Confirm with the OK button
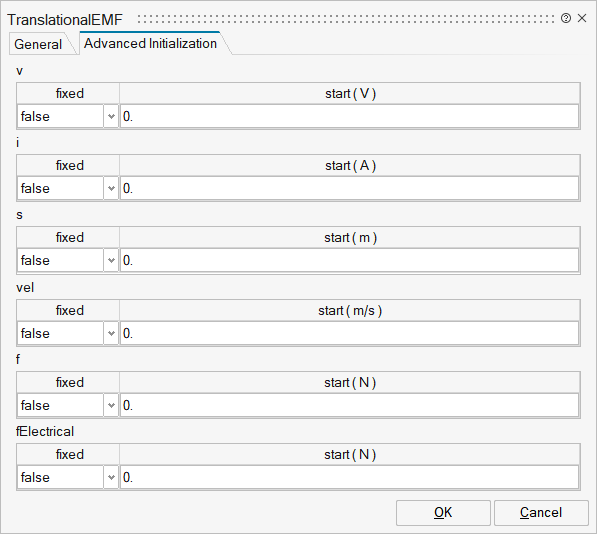The width and height of the screenshot is (597, 534). (443, 513)
